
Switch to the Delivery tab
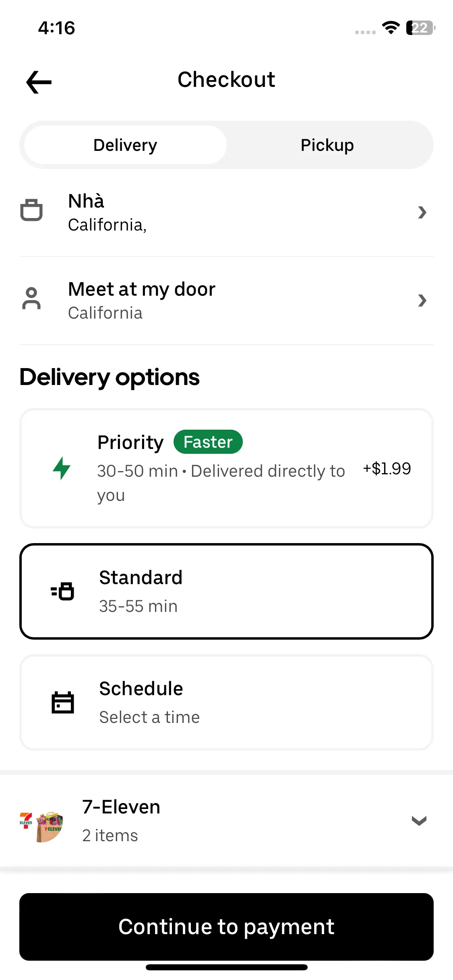coord(125,145)
